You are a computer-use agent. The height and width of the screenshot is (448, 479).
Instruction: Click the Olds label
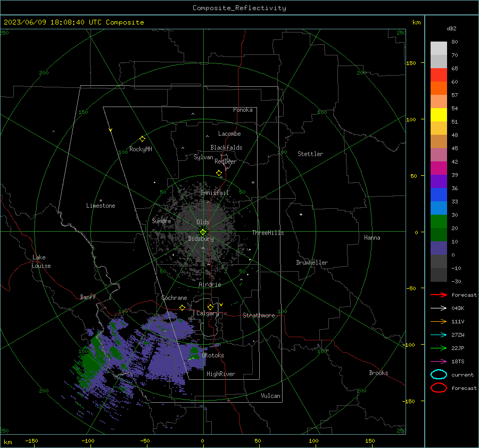(203, 222)
